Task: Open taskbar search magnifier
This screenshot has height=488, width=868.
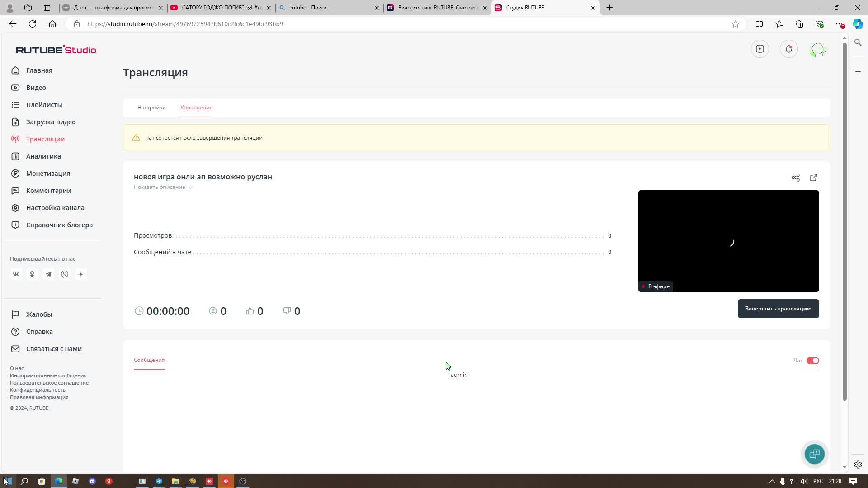Action: click(25, 481)
